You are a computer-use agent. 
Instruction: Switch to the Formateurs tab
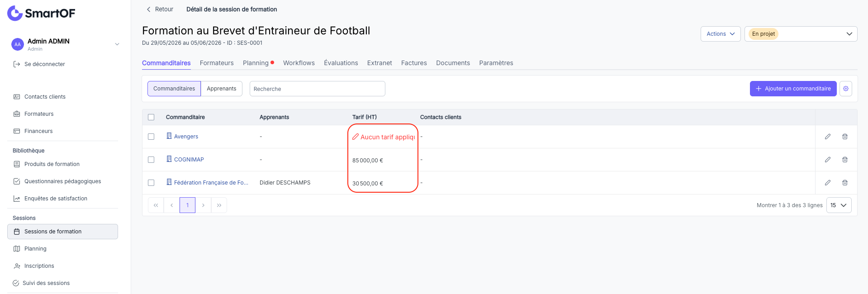pyautogui.click(x=217, y=63)
